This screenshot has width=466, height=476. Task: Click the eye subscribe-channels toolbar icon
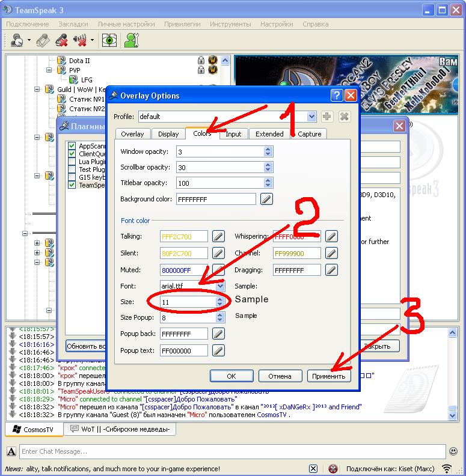tap(109, 40)
